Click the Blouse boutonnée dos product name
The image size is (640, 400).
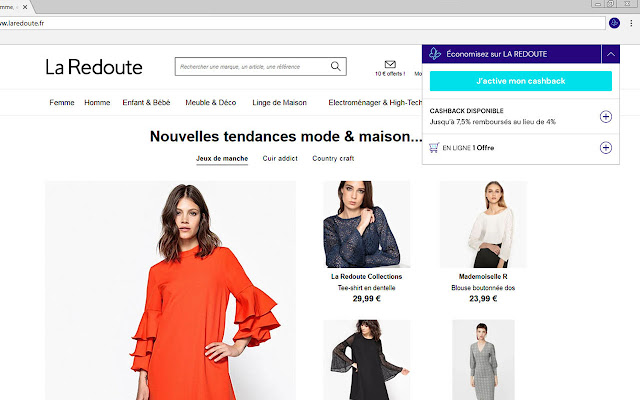483,288
